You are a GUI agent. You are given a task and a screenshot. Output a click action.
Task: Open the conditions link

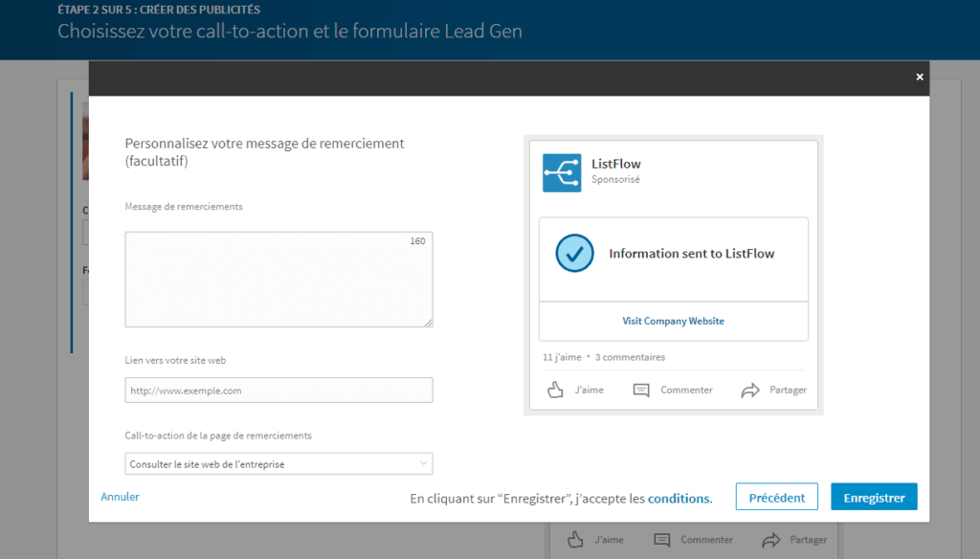pos(679,499)
